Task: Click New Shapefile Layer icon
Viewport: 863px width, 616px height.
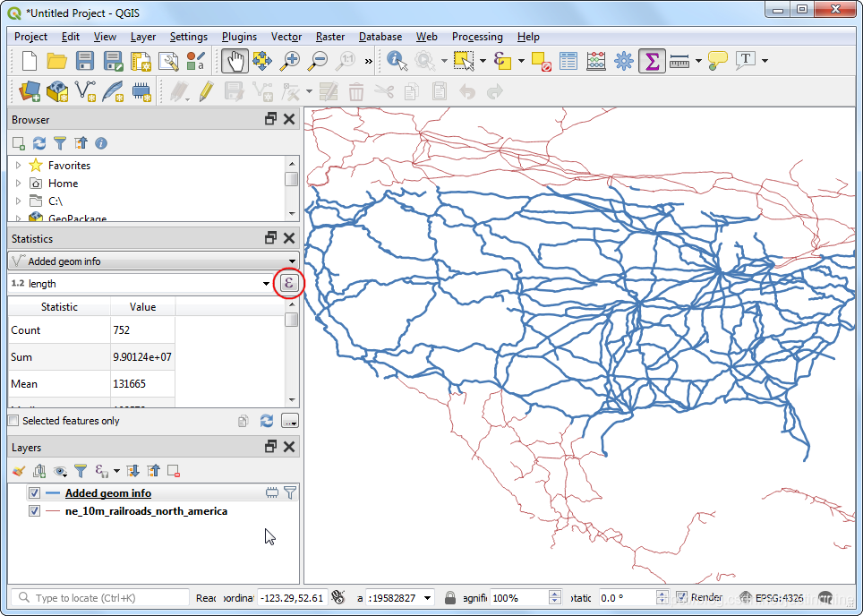Action: pos(85,91)
